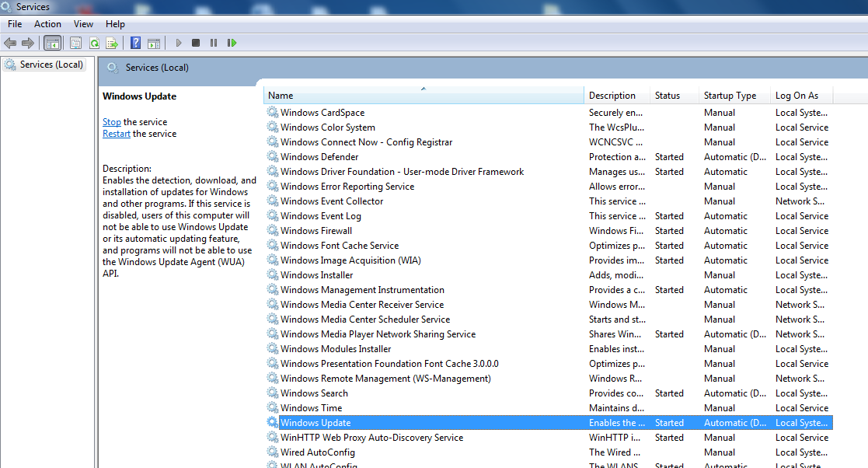The image size is (868, 468).
Task: Select Services (Local) in the console tree
Action: click(51, 65)
